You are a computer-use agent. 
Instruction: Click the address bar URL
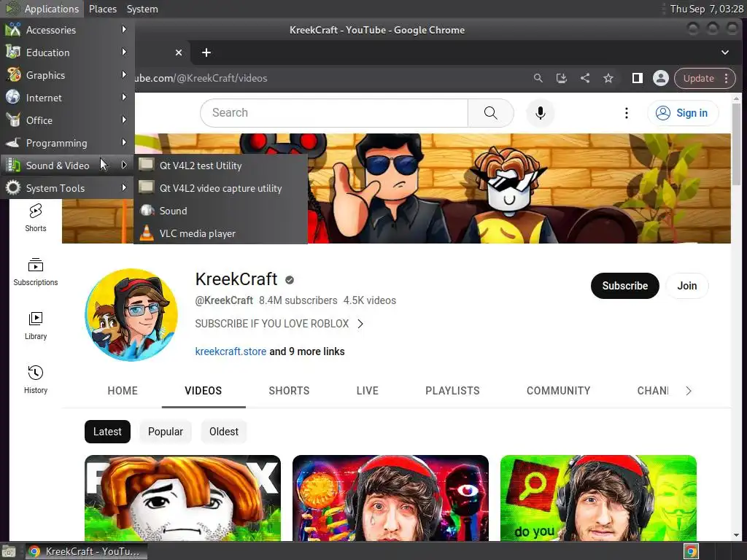(x=201, y=78)
